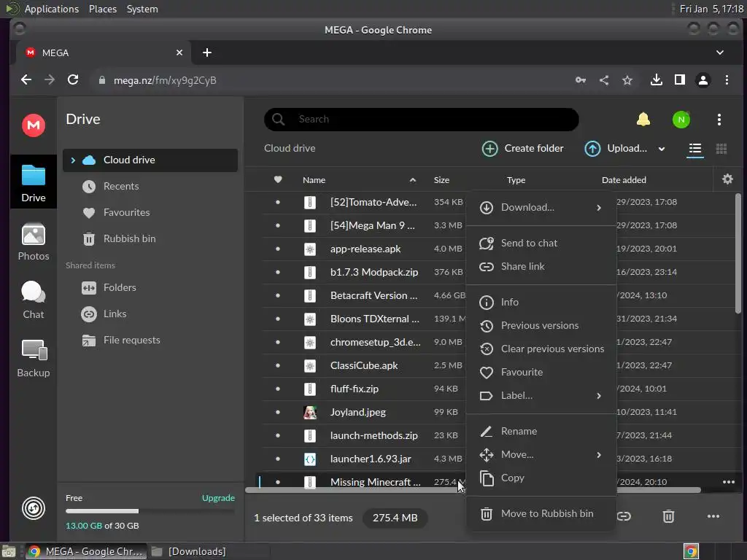747x560 pixels.
Task: Click Chrome profile icon
Action: 703,80
